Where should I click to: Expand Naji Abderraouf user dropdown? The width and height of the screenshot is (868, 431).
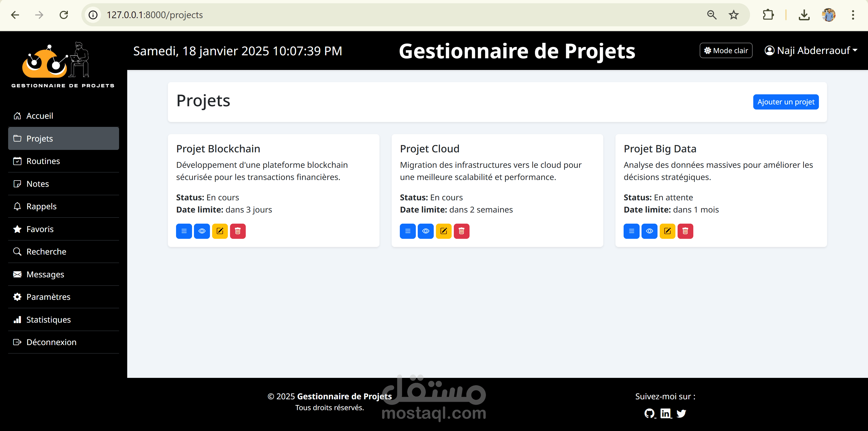(811, 50)
